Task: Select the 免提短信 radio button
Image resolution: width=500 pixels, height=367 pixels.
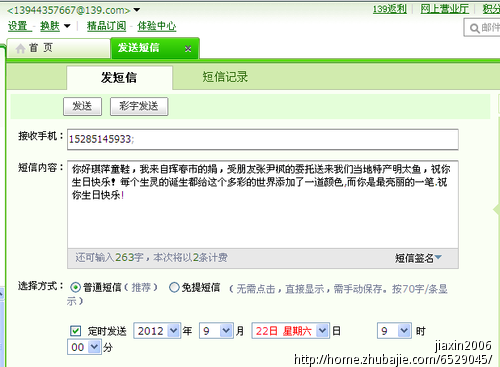Action: (174, 287)
